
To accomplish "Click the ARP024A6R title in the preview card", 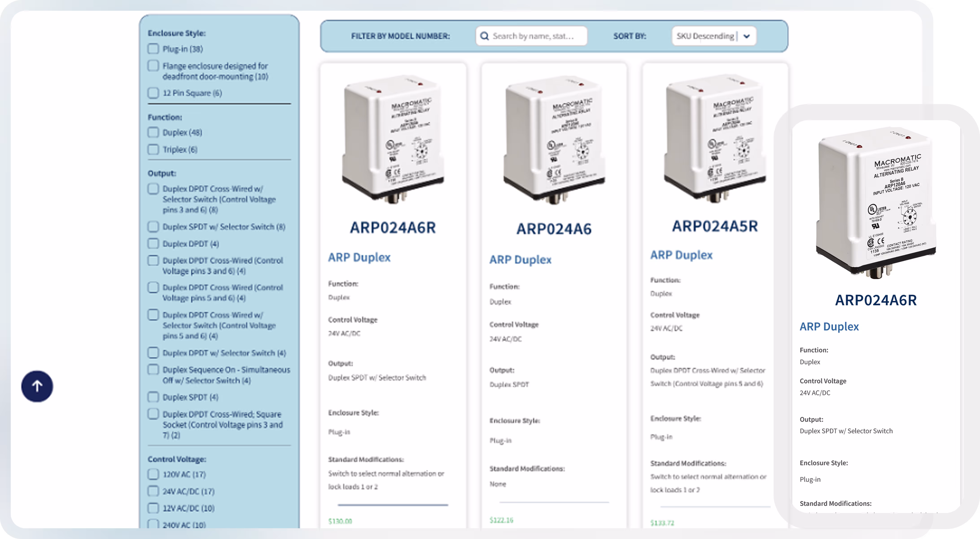I will (876, 300).
